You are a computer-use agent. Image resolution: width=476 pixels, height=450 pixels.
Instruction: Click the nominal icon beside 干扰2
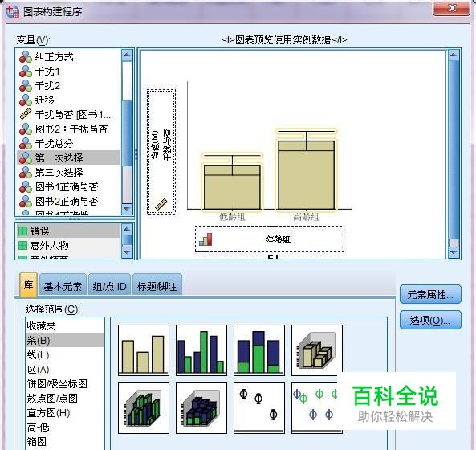pyautogui.click(x=26, y=86)
